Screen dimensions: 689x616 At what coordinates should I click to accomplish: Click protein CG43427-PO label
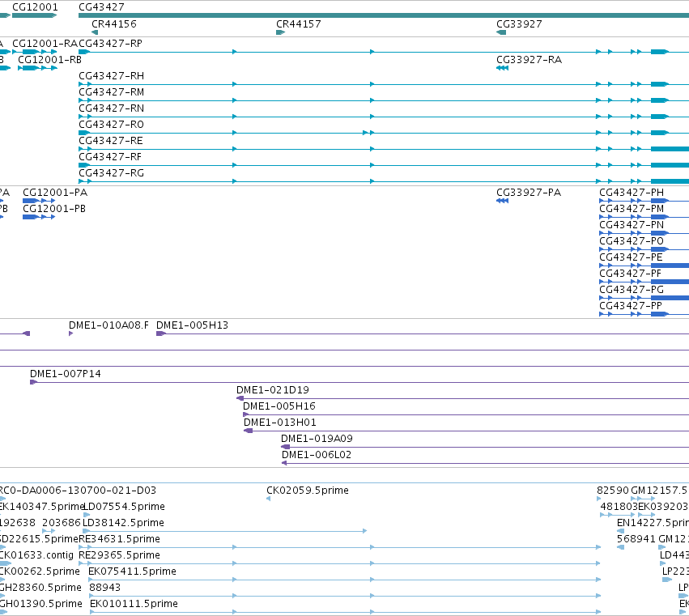(x=632, y=241)
